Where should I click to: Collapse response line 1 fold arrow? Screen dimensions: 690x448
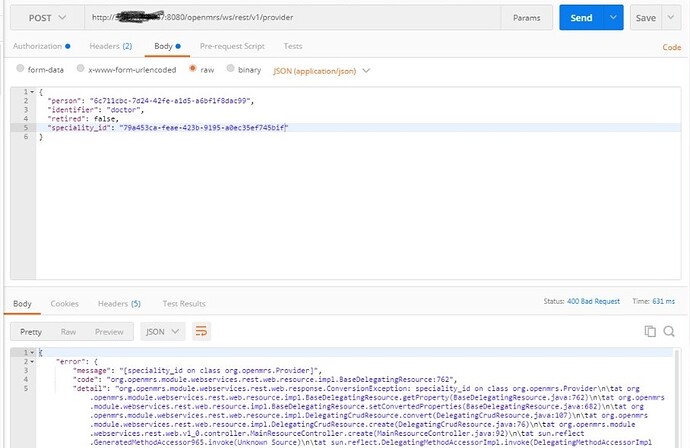pyautogui.click(x=32, y=353)
